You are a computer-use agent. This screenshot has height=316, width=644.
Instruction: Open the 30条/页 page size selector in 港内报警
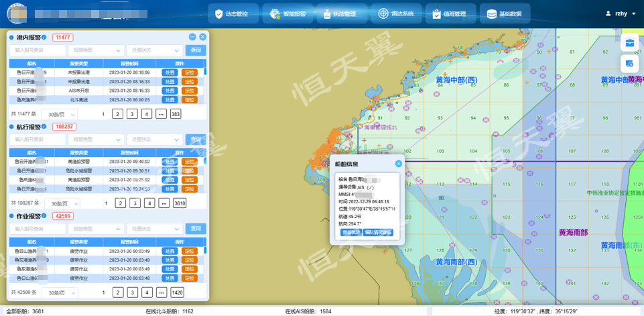[59, 114]
